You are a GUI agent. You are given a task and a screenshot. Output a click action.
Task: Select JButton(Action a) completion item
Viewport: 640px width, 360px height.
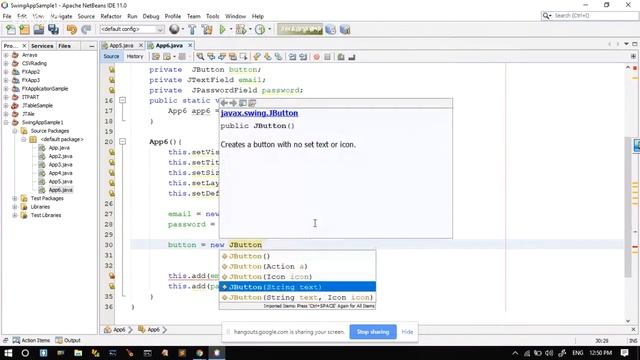pyautogui.click(x=297, y=267)
